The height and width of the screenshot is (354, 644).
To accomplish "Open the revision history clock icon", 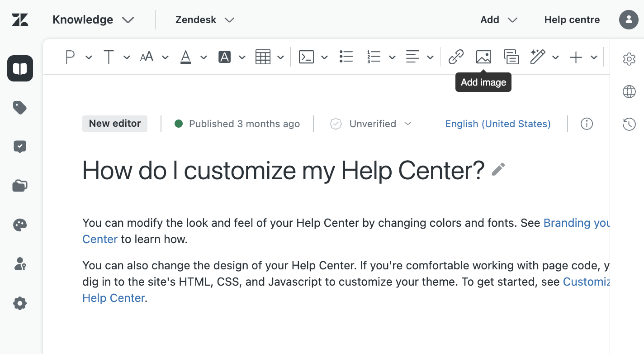I will [629, 124].
